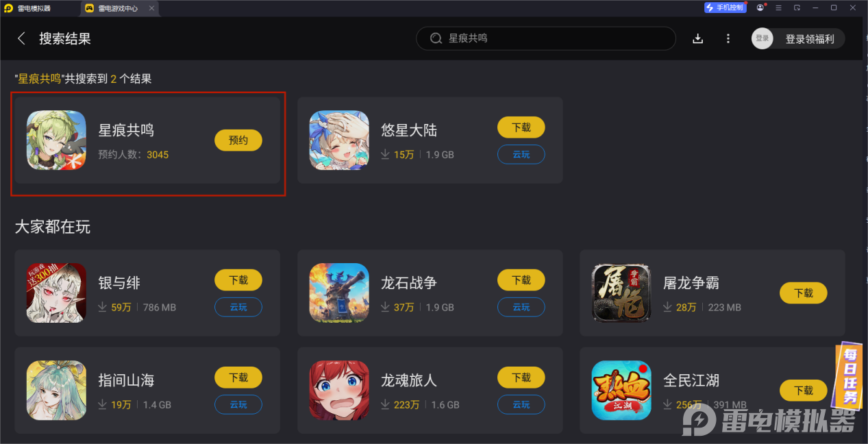This screenshot has width=868, height=444.
Task: Download the 屠龙争霸 game
Action: coord(804,293)
